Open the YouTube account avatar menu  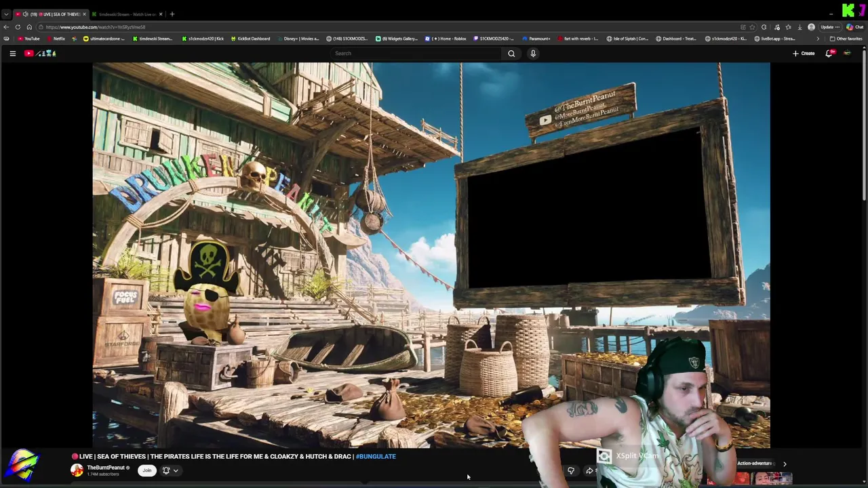[847, 54]
